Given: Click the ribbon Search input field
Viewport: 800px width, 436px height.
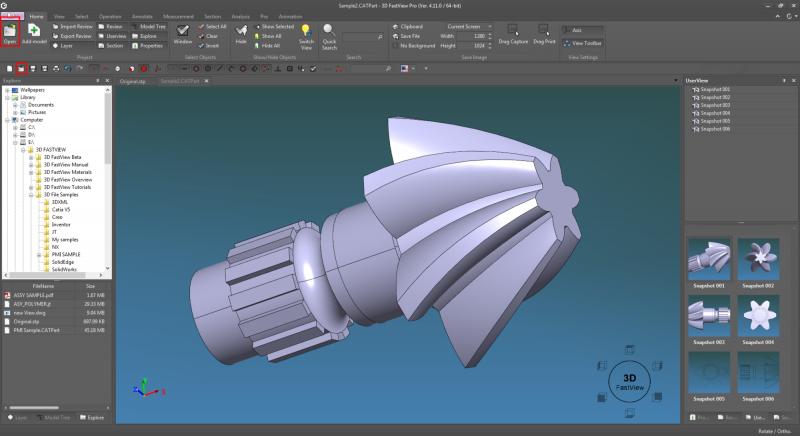Looking at the screenshot, I should tap(363, 37).
